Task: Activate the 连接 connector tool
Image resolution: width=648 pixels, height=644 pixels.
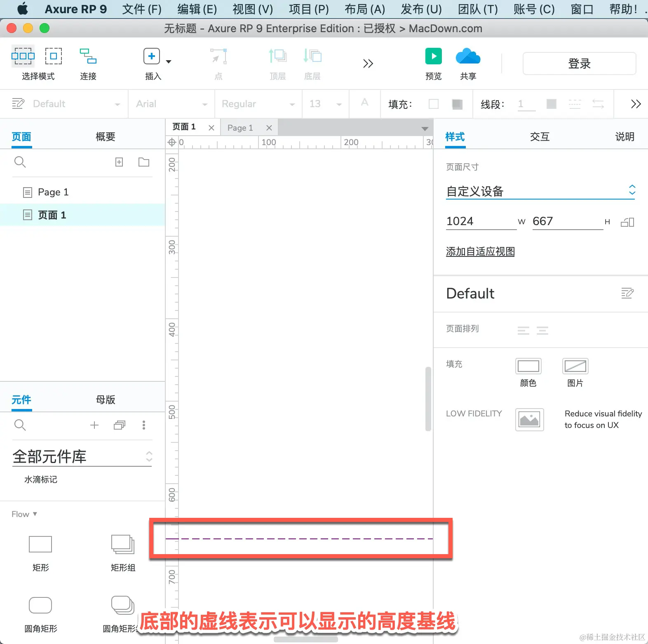Action: pos(88,56)
